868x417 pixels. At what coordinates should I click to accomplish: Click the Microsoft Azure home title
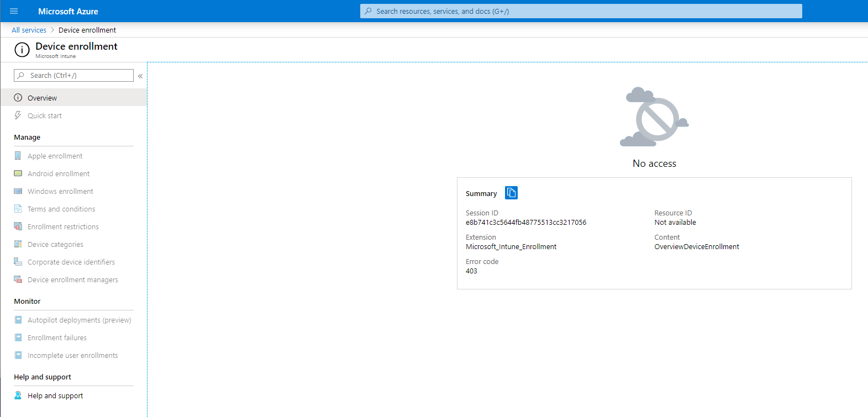point(68,11)
